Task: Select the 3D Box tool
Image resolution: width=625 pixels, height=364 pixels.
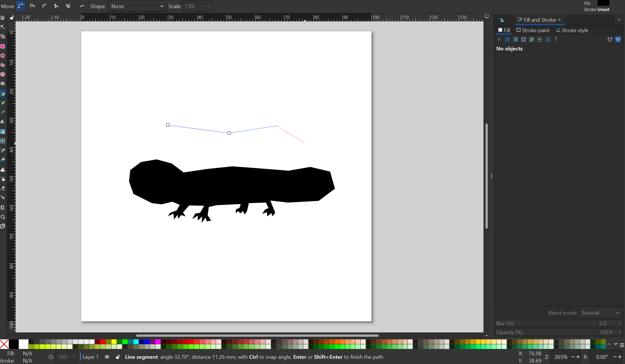Action: [x=3, y=74]
